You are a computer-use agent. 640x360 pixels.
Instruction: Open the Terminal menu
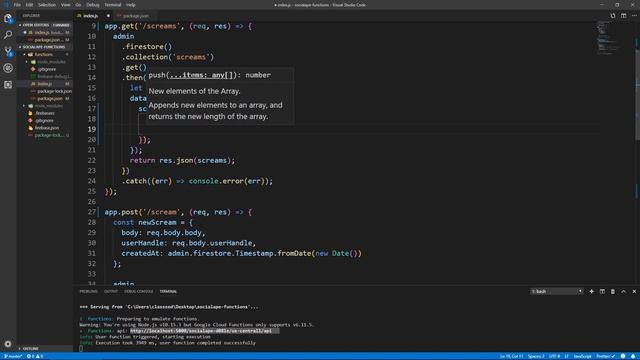[113, 5]
